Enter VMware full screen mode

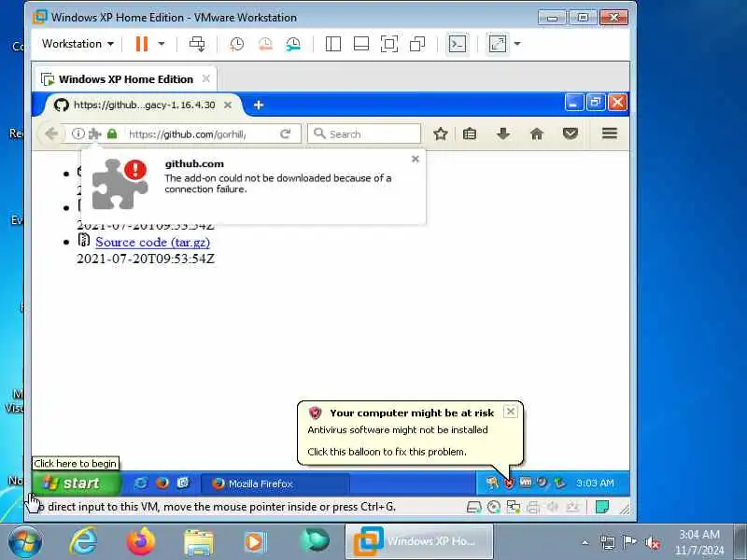(389, 44)
